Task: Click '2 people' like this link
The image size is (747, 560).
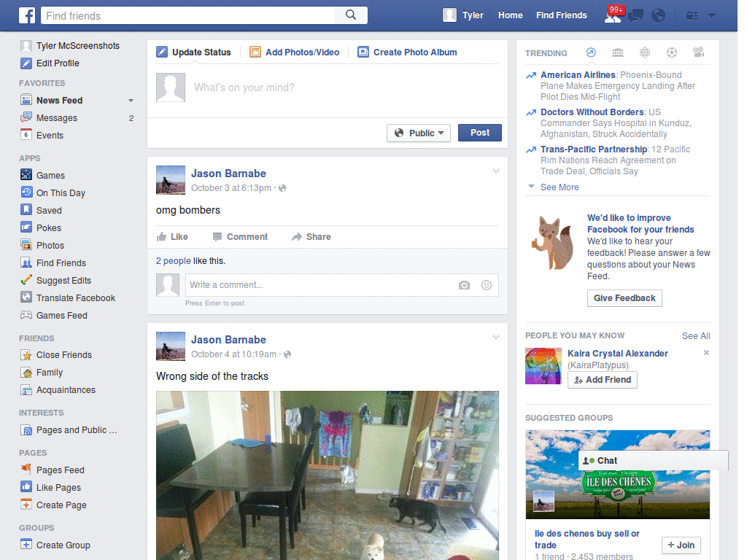Action: click(174, 261)
